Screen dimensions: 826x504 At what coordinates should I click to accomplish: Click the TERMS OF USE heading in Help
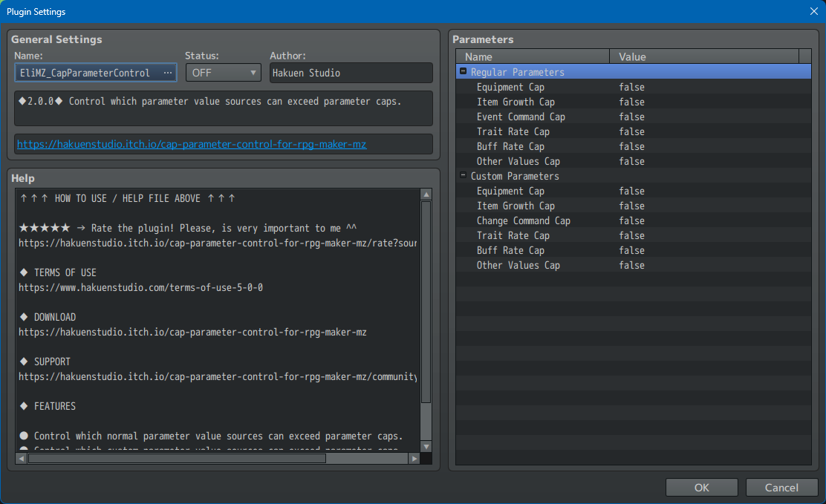click(65, 272)
